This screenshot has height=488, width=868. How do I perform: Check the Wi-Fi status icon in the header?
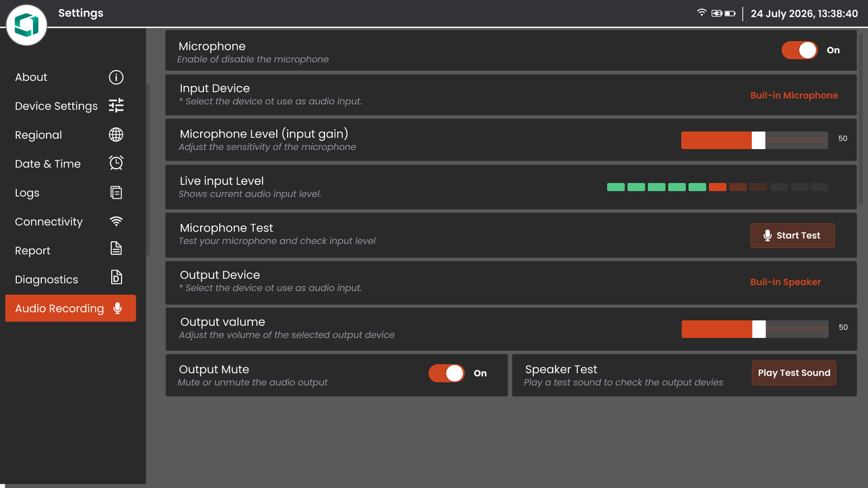click(701, 13)
